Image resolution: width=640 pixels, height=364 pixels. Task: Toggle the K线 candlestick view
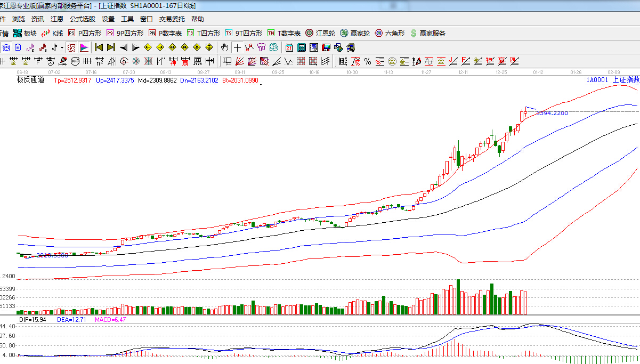pyautogui.click(x=52, y=33)
